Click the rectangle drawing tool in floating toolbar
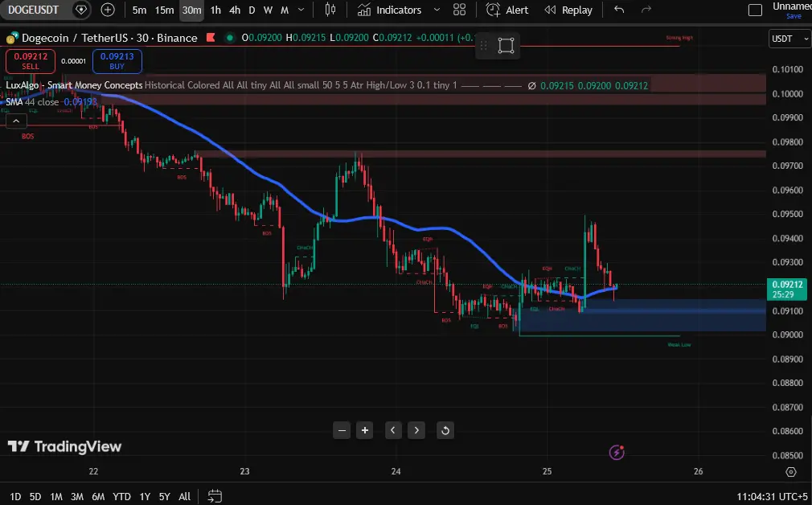 coord(506,46)
